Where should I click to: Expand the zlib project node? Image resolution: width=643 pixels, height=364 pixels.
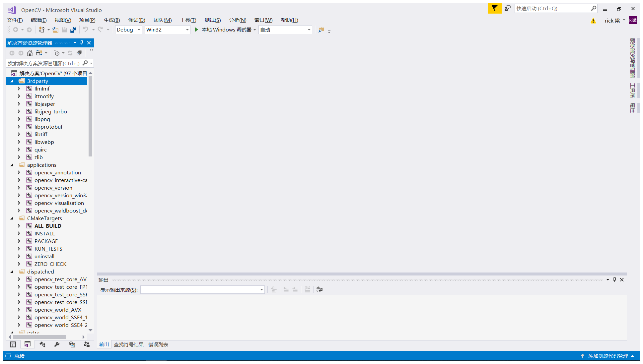[19, 157]
